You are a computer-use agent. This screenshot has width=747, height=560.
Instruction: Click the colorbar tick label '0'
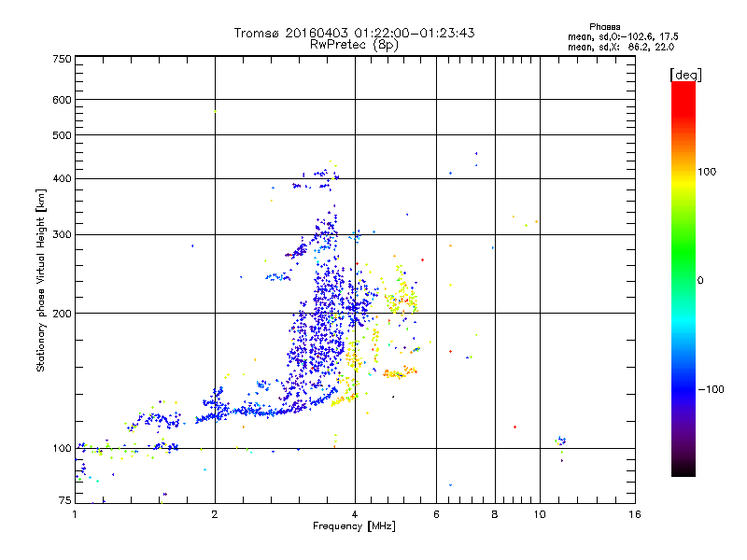click(x=700, y=280)
